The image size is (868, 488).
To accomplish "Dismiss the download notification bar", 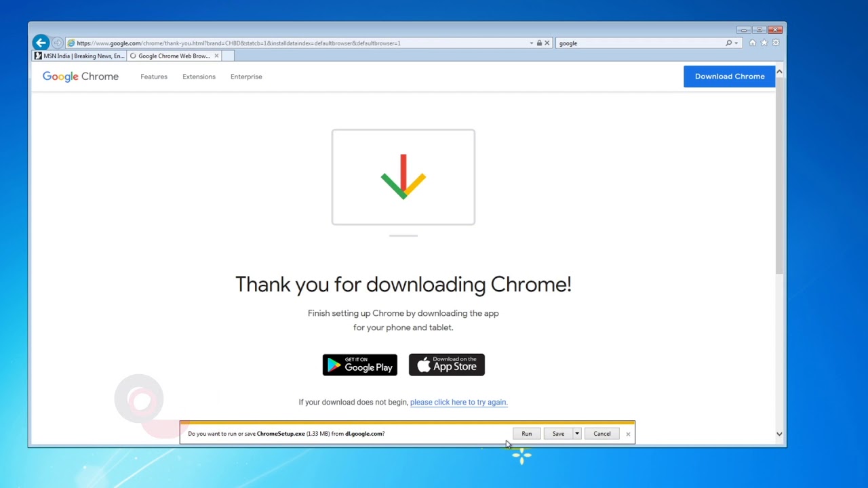I will (628, 434).
